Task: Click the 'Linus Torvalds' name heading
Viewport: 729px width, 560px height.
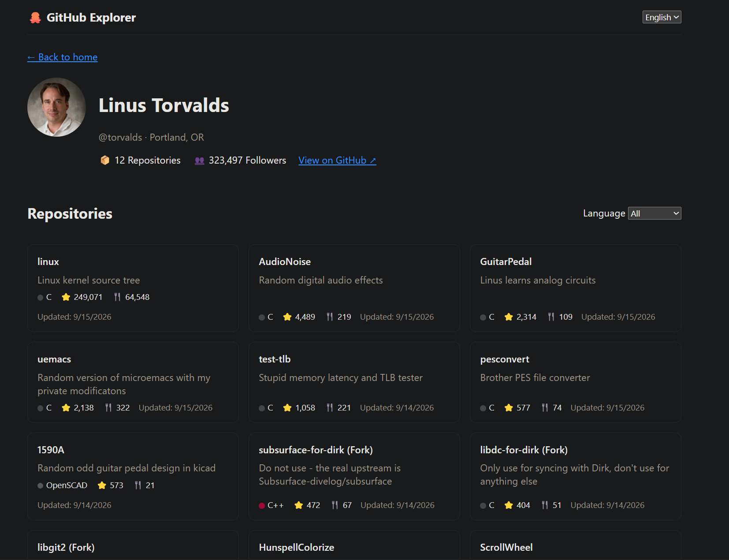Action: pos(164,105)
